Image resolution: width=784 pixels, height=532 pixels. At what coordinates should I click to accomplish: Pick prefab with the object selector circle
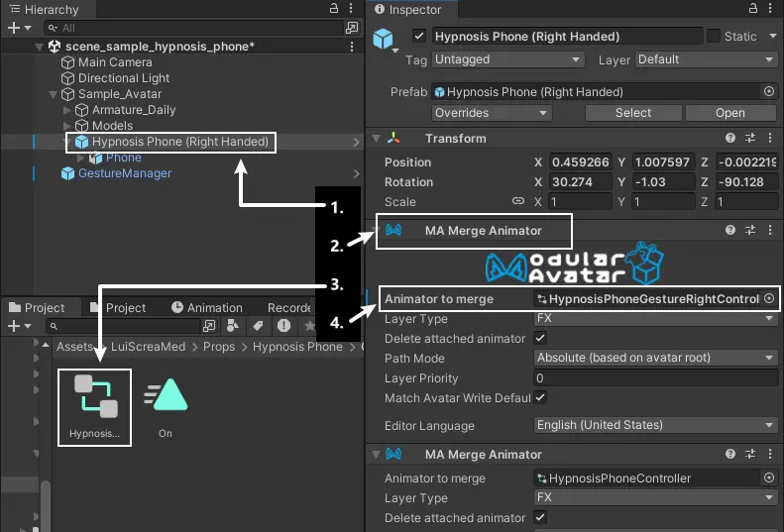(769, 91)
